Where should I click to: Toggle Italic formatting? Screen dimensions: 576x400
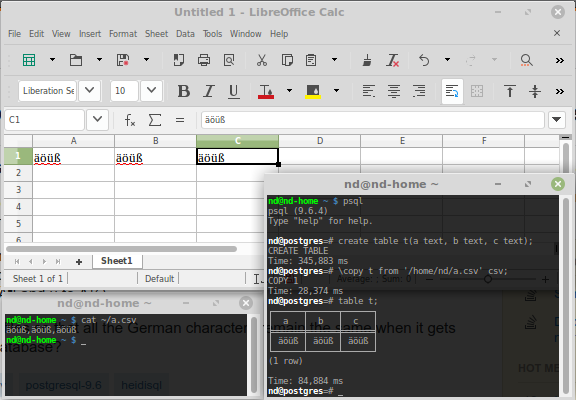coord(209,91)
